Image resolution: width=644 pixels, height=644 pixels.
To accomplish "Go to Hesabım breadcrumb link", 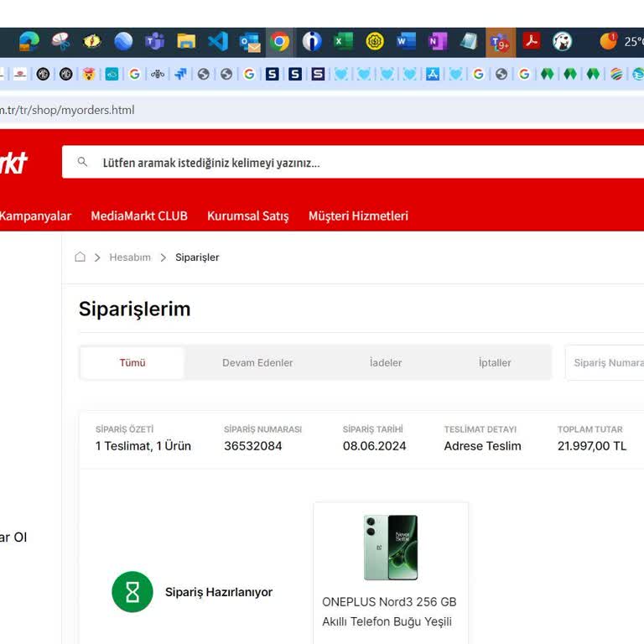I will point(130,257).
